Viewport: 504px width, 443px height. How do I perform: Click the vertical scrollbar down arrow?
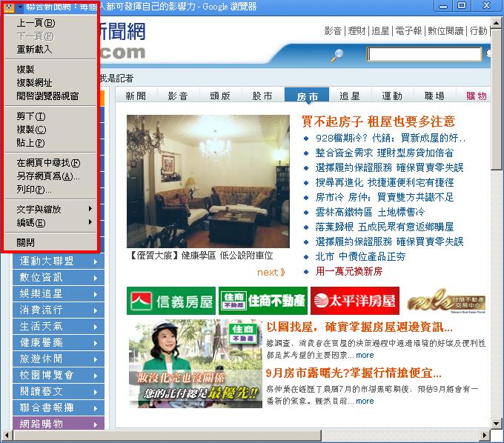[497, 424]
